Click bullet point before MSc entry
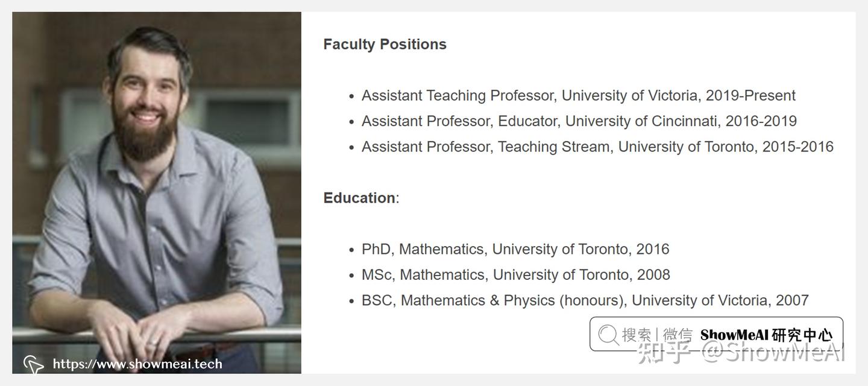The width and height of the screenshot is (868, 386). coord(351,276)
